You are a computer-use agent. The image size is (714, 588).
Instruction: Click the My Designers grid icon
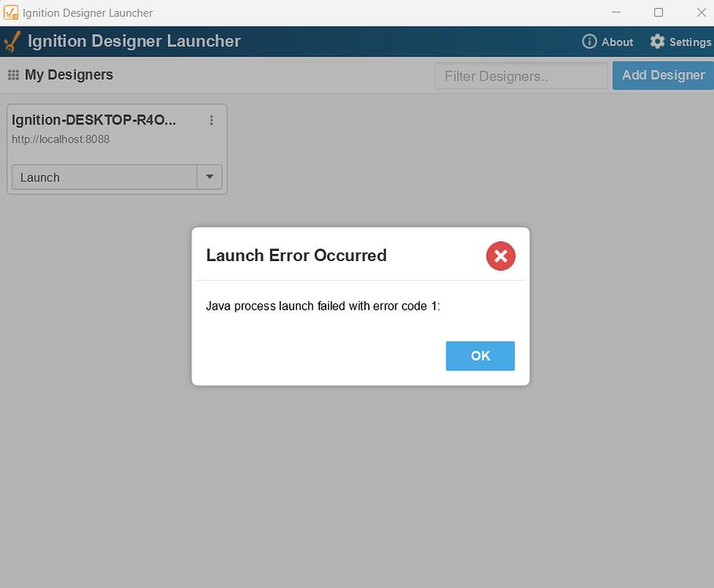[13, 74]
